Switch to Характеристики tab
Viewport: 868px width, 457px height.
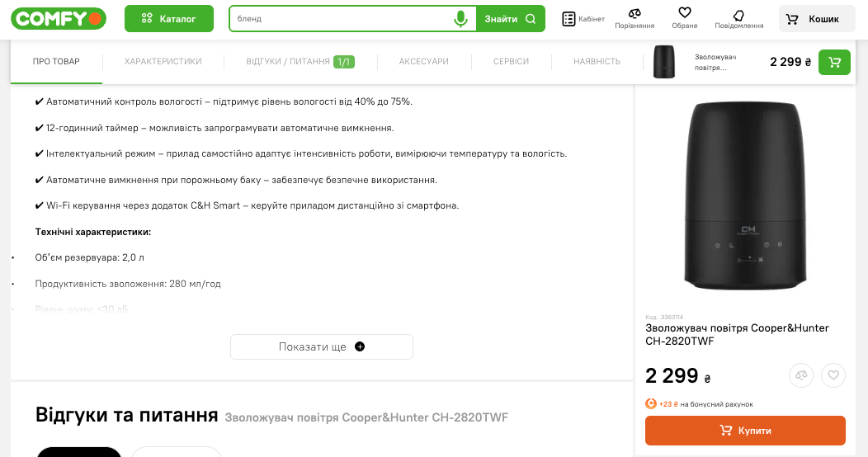(163, 61)
